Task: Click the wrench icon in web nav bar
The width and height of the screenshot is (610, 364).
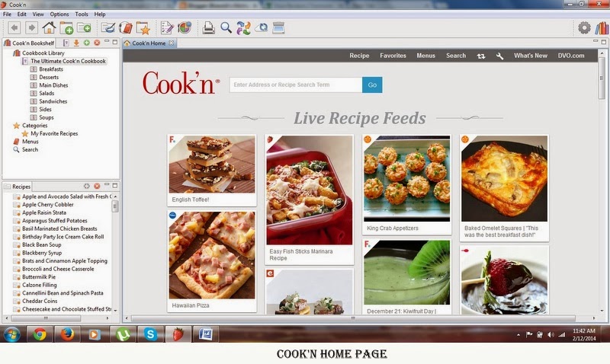Action: [500, 56]
